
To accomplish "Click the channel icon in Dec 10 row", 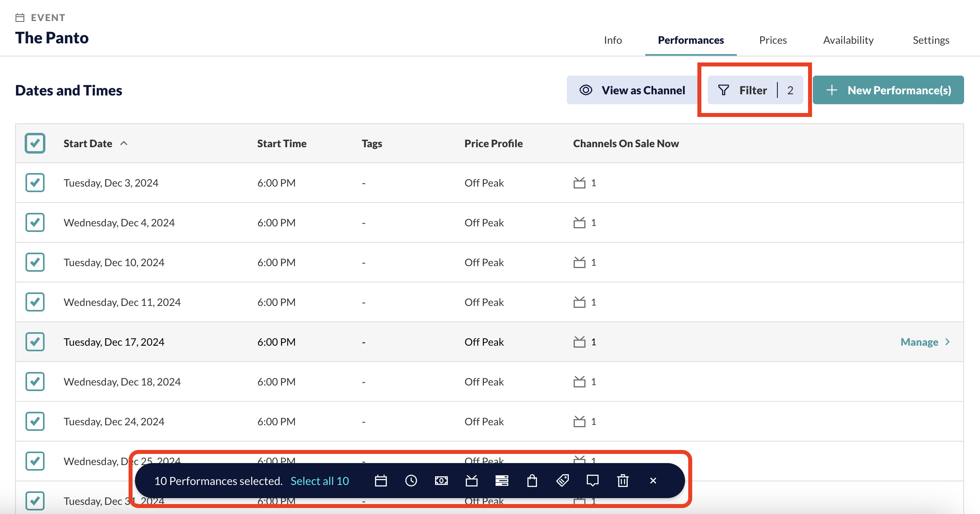I will click(x=580, y=262).
